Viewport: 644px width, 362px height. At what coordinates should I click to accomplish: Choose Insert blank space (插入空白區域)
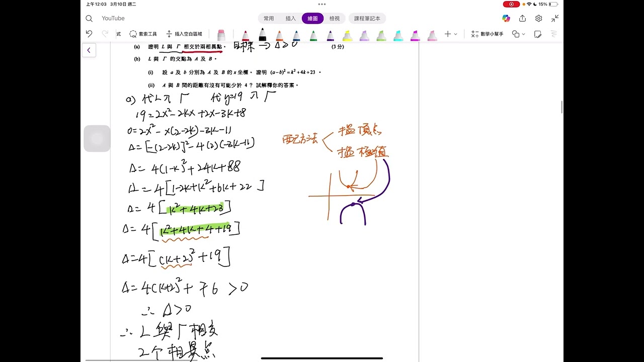click(x=184, y=34)
